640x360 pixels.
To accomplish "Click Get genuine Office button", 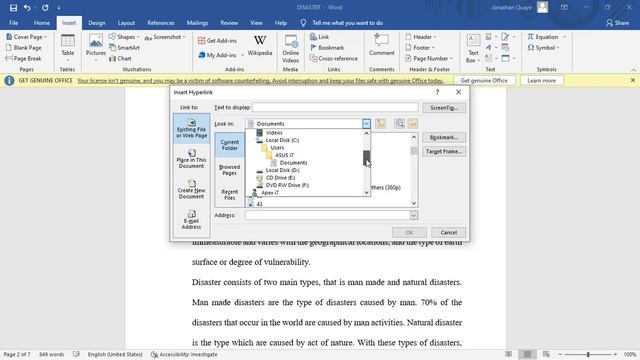I will pyautogui.click(x=484, y=80).
